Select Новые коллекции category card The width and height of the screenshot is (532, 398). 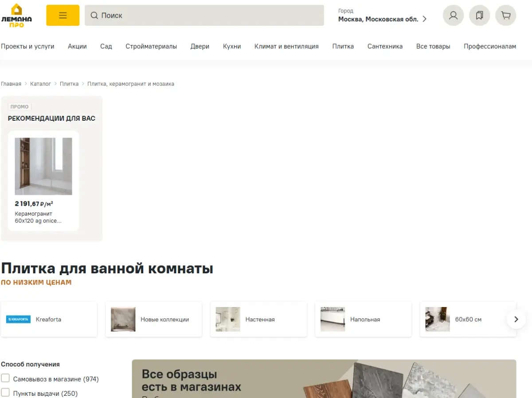click(x=154, y=319)
